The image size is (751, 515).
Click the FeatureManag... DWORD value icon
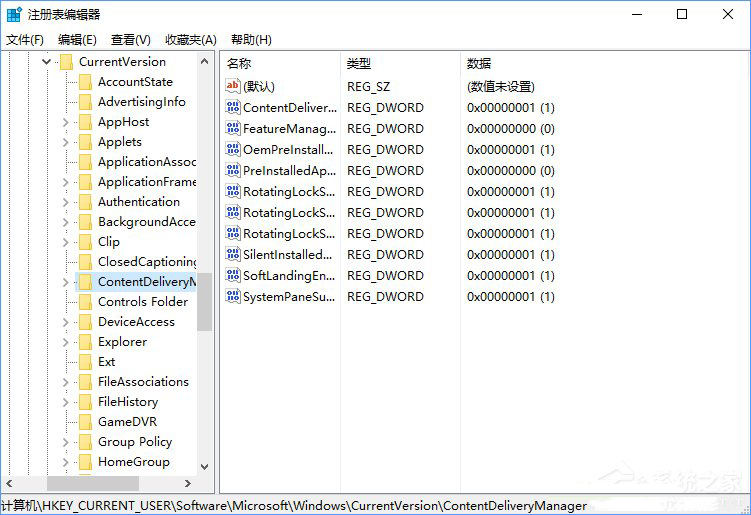coord(233,128)
